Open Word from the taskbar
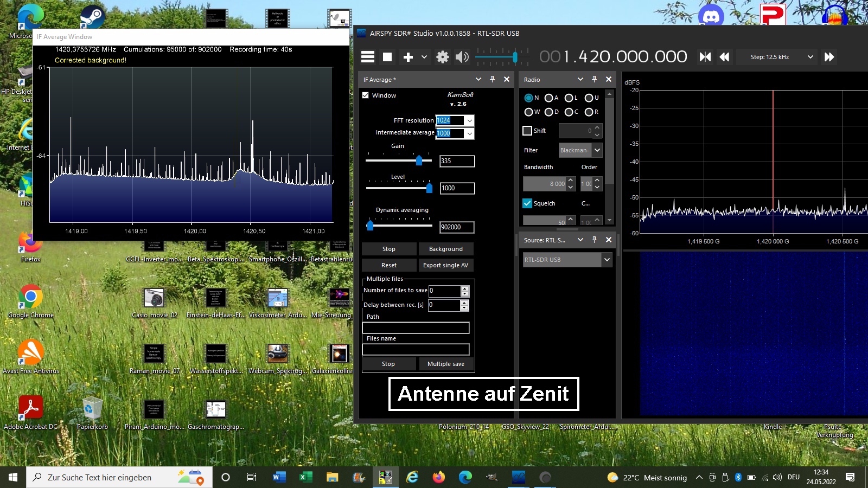The width and height of the screenshot is (868, 488). 279,477
